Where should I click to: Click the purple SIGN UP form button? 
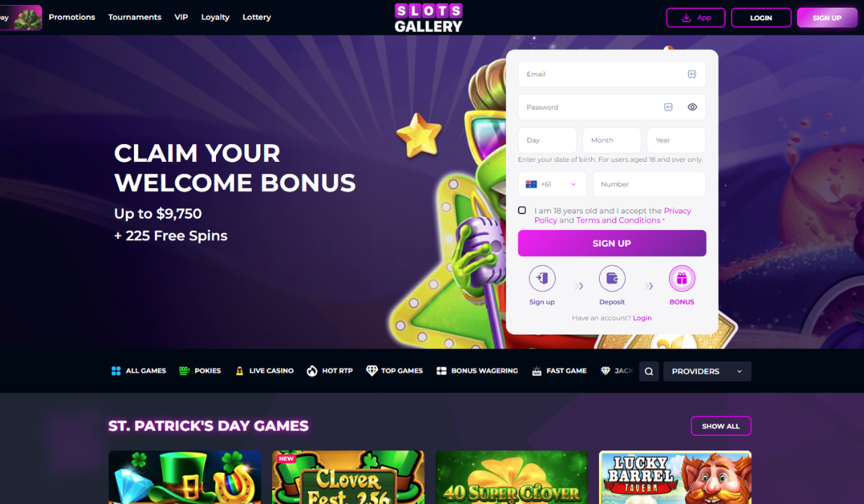point(612,243)
